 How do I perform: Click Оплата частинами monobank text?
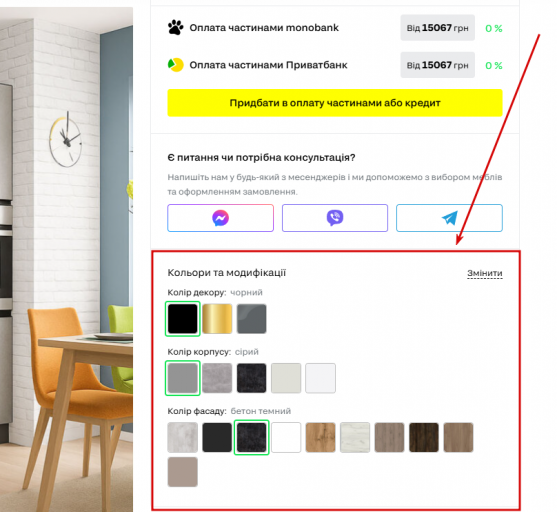(264, 28)
